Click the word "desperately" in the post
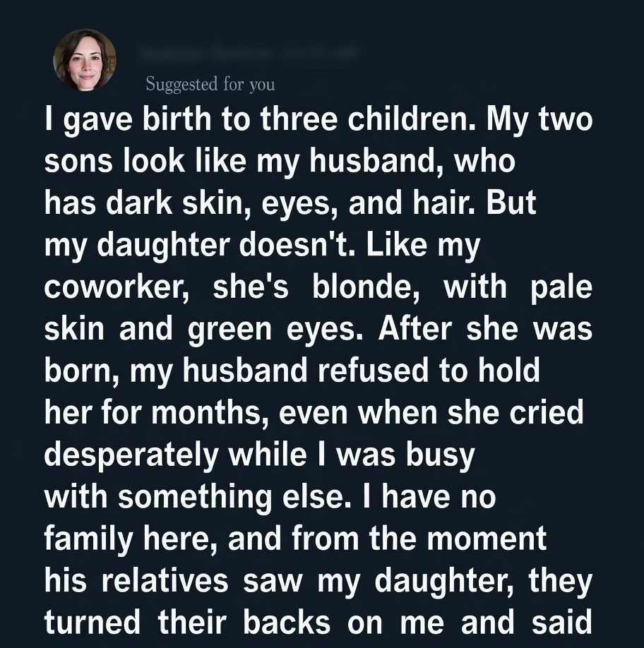The image size is (644, 648). [x=131, y=455]
